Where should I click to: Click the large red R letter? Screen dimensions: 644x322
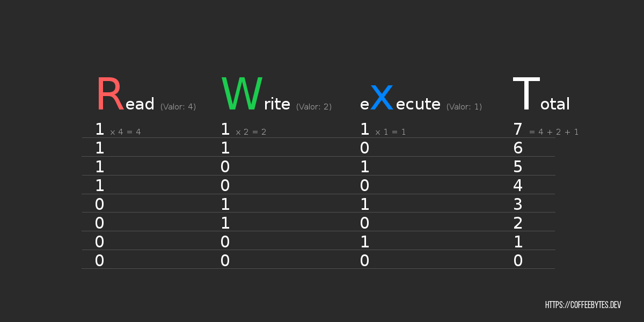pos(109,95)
